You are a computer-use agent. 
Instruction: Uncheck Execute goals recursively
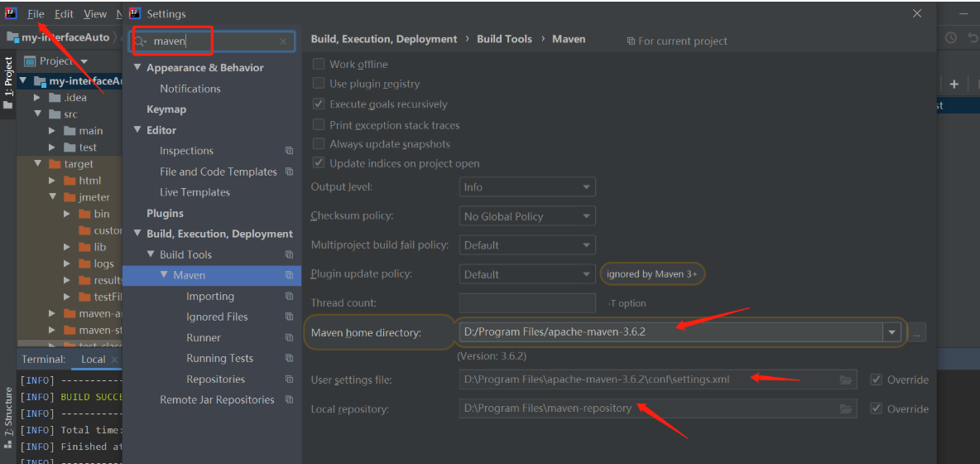click(x=319, y=104)
